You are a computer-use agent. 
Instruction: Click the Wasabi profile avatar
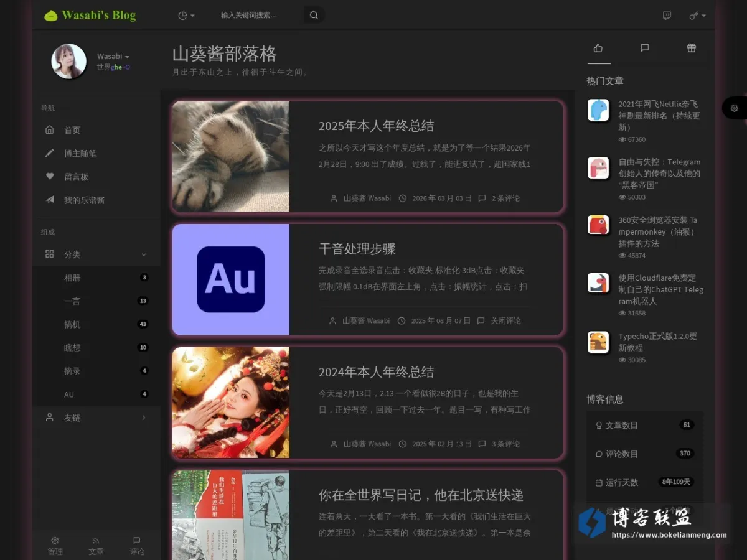pos(68,61)
